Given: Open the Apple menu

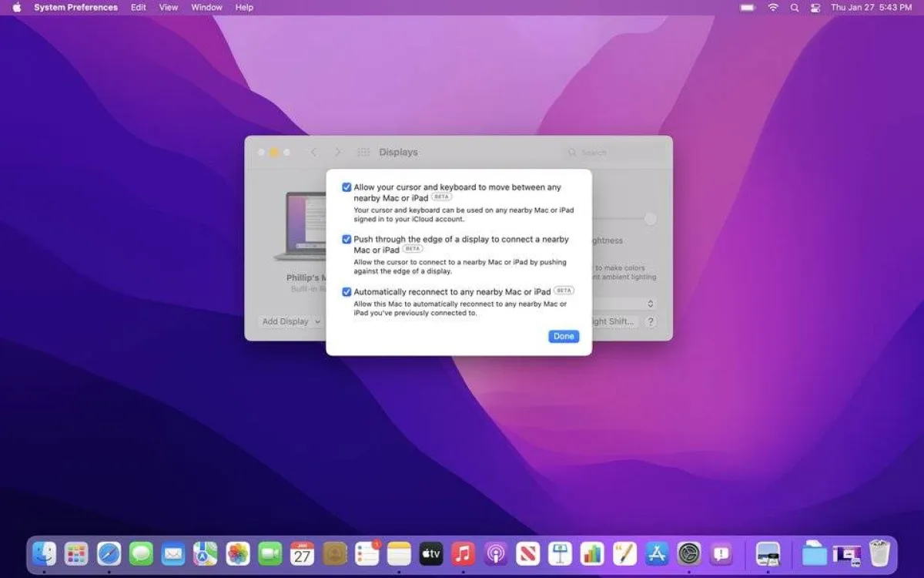Looking at the screenshot, I should (16, 8).
